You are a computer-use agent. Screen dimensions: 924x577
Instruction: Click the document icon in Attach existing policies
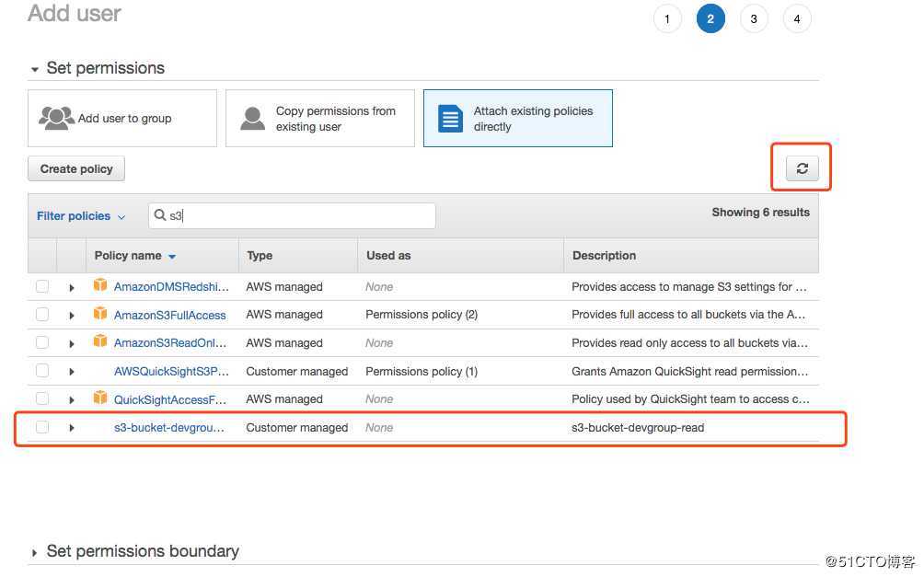[450, 119]
